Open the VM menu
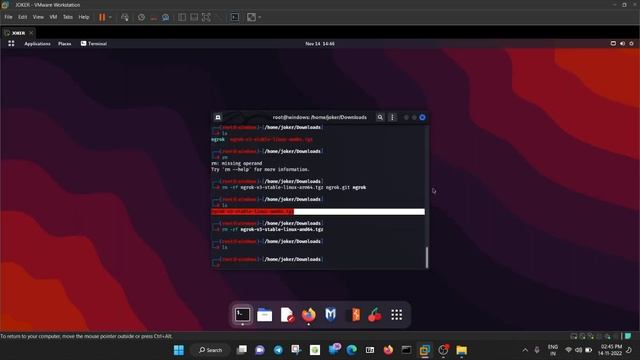 (53, 17)
